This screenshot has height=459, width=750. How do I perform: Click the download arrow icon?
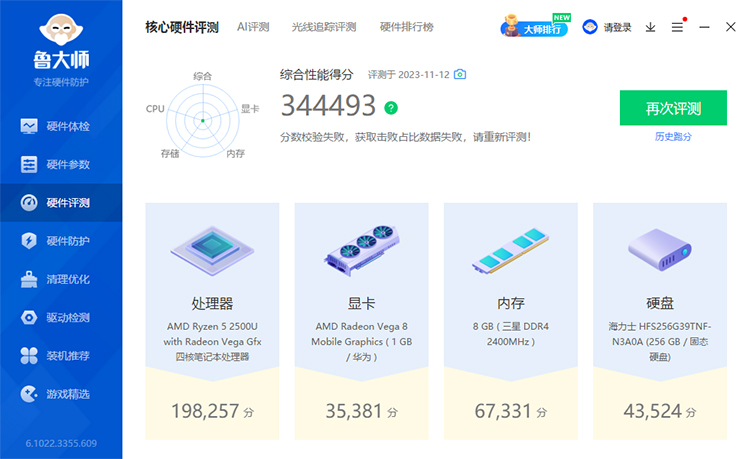(651, 27)
